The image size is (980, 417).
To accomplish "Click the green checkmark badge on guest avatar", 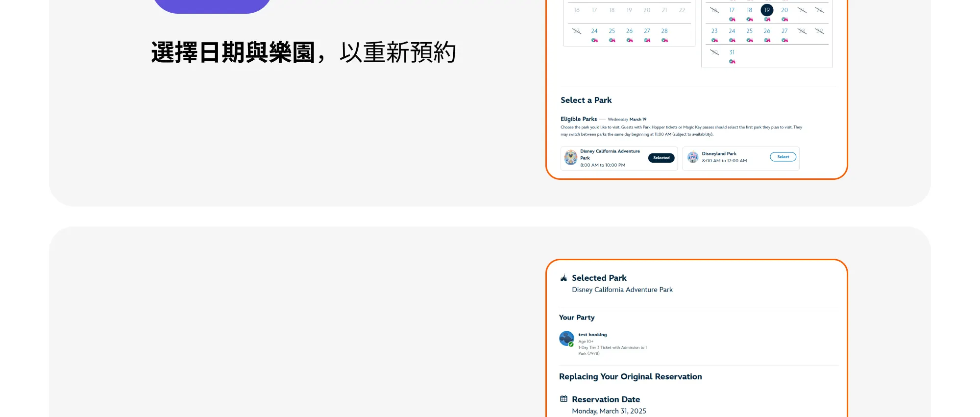I will pyautogui.click(x=571, y=344).
